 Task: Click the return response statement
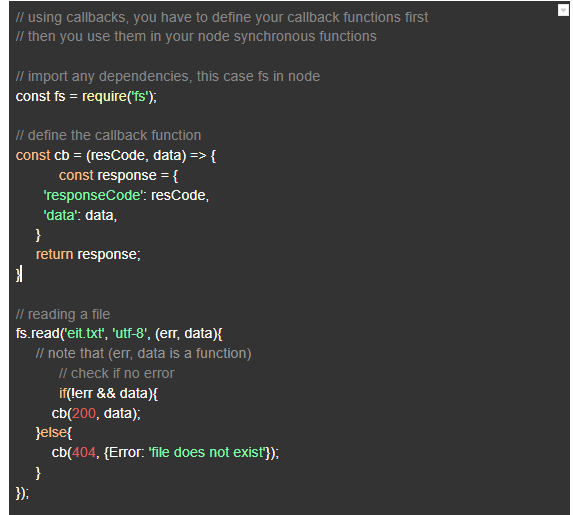(x=88, y=254)
